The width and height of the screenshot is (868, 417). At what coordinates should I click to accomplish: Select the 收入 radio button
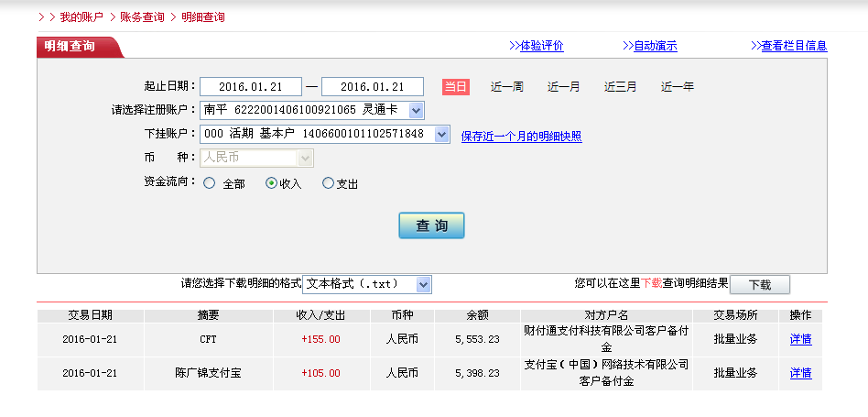(x=271, y=183)
